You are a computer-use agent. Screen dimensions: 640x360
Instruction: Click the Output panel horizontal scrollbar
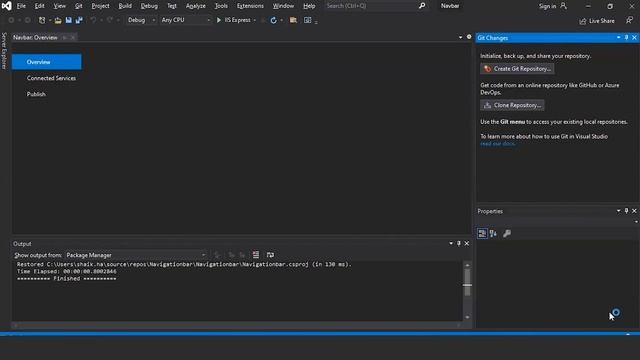(x=237, y=325)
